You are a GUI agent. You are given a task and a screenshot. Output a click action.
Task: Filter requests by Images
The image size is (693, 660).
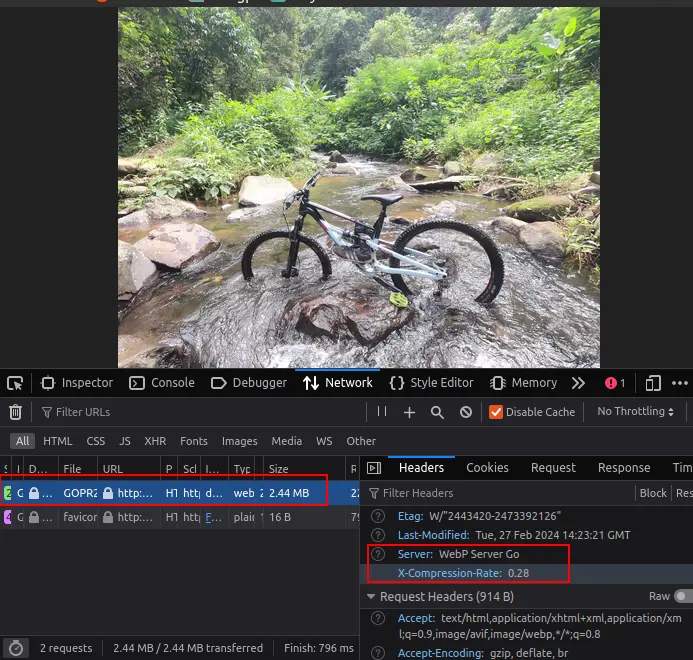(240, 441)
